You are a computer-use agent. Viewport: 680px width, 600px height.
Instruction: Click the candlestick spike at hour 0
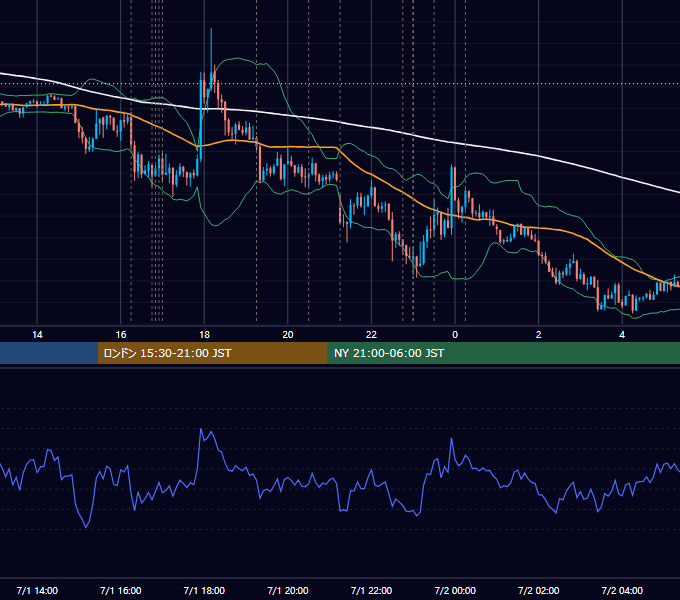pyautogui.click(x=452, y=197)
